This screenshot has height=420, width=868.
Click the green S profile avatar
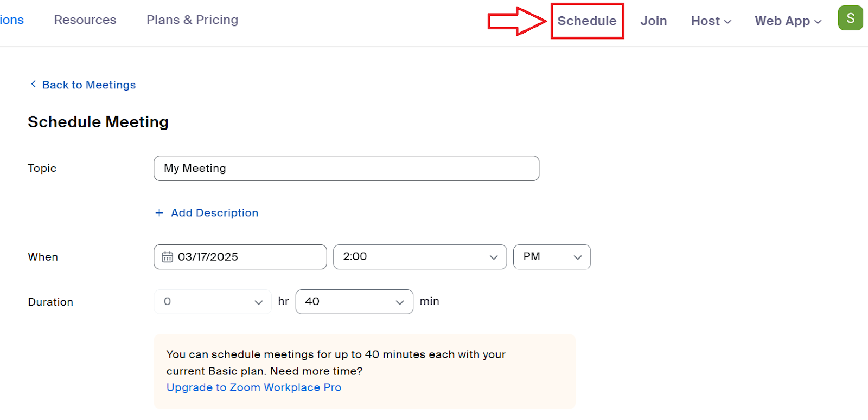click(x=850, y=18)
